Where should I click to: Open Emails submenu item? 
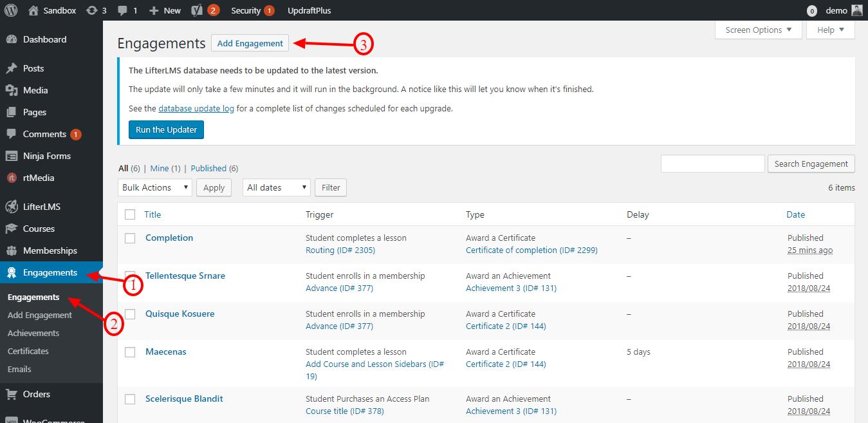(19, 369)
